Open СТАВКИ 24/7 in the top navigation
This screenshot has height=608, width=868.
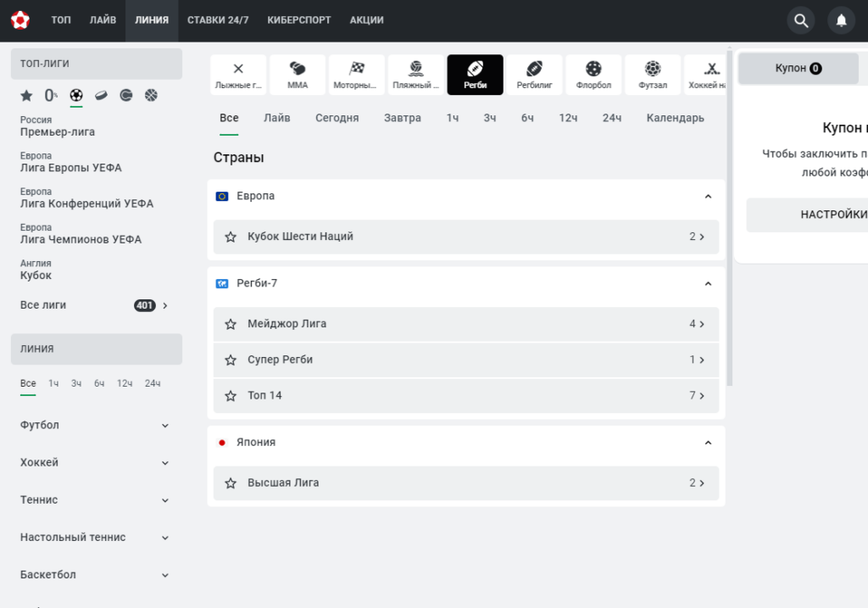[x=218, y=20]
